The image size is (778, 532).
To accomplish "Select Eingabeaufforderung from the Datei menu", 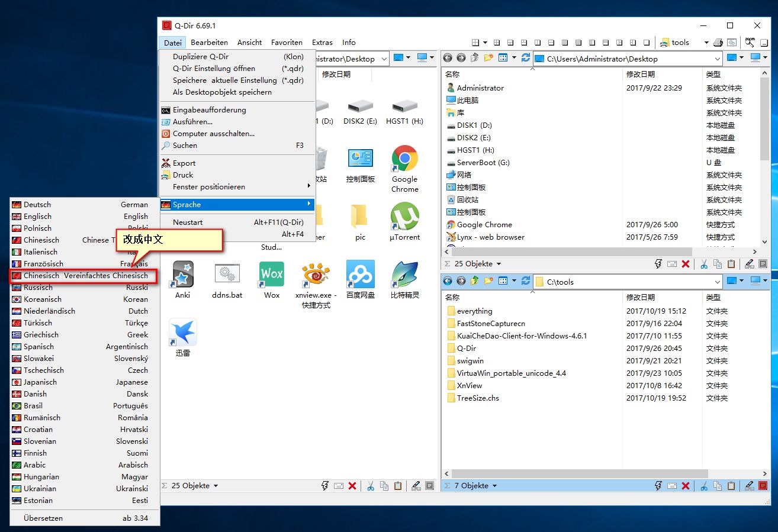I will coord(237,110).
